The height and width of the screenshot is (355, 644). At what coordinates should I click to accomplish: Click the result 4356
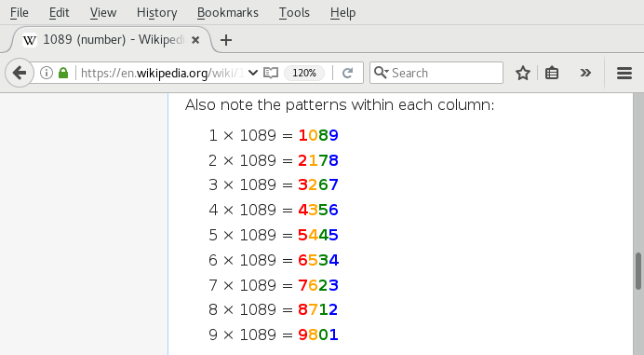pyautogui.click(x=318, y=211)
